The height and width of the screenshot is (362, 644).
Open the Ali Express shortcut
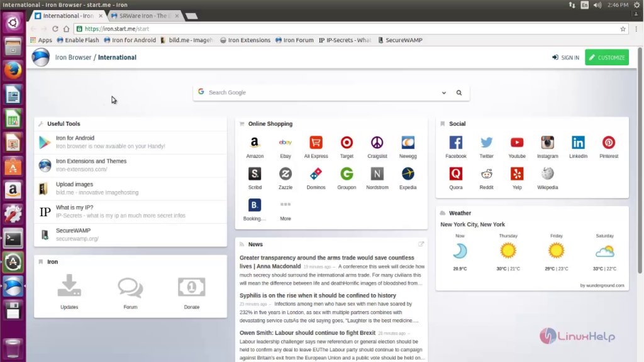[x=316, y=143]
